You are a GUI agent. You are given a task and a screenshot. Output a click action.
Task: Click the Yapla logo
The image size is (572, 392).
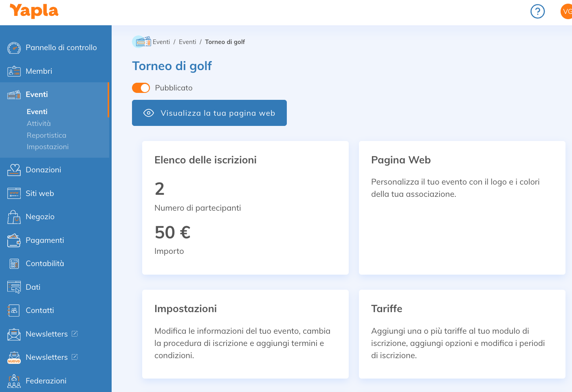coord(34,11)
